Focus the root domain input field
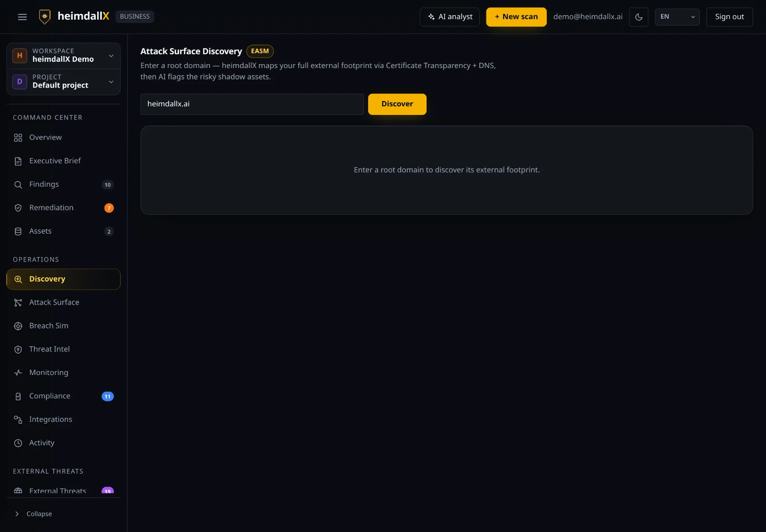 252,104
